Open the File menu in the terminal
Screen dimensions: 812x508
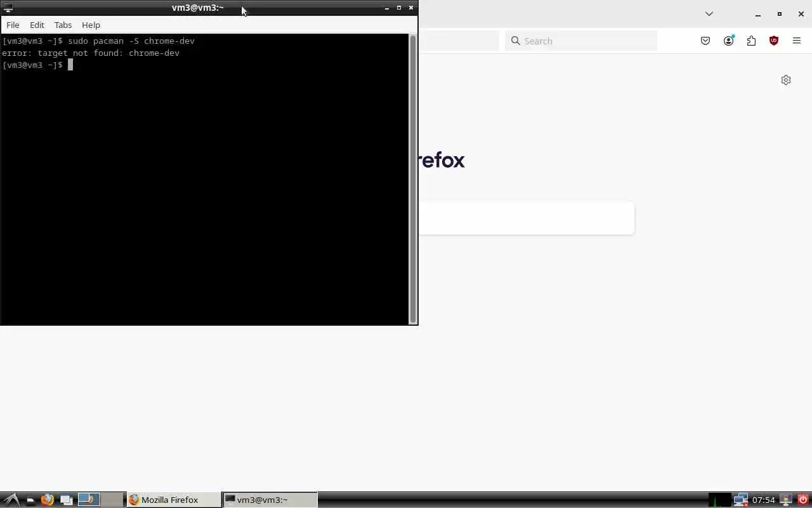pyautogui.click(x=13, y=25)
